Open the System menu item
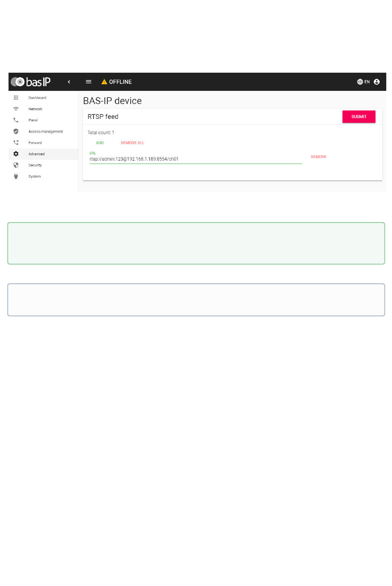 pyautogui.click(x=35, y=176)
